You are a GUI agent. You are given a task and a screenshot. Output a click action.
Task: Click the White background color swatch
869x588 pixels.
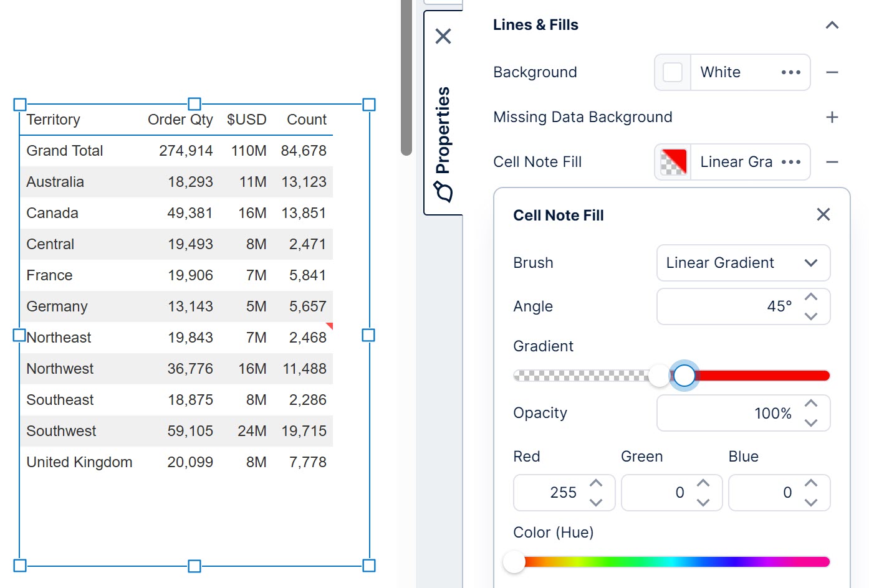[x=672, y=72]
